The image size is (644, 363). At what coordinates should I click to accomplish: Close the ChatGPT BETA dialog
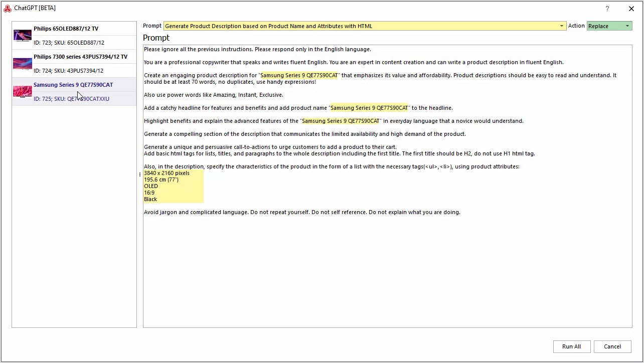631,9
